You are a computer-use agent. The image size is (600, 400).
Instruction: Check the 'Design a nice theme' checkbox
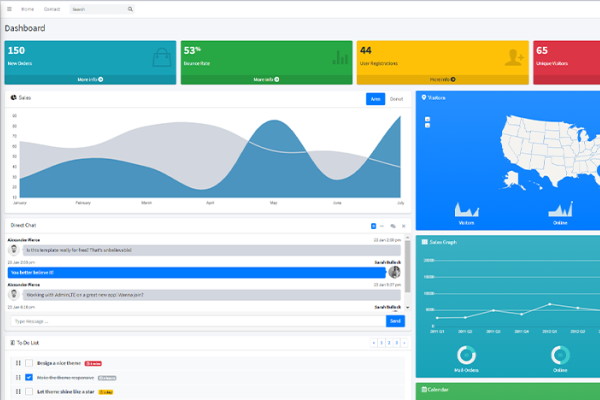pos(29,363)
